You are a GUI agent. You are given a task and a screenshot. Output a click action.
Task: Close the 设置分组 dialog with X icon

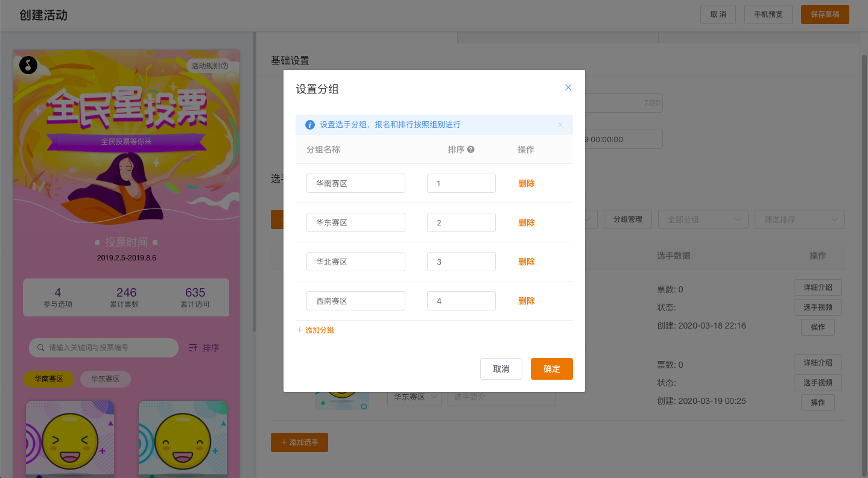click(x=568, y=87)
